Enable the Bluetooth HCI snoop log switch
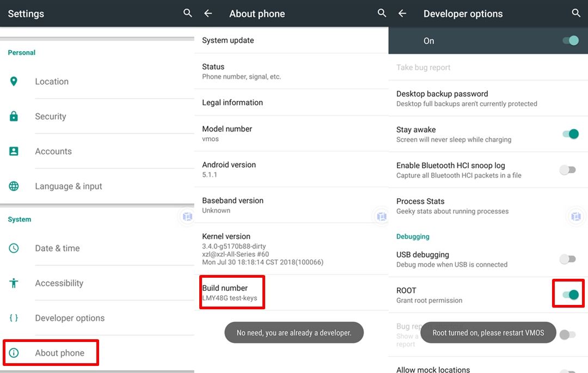 click(567, 170)
